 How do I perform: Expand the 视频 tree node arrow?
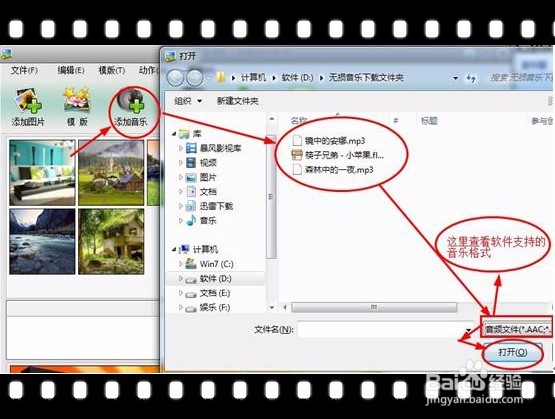181,162
